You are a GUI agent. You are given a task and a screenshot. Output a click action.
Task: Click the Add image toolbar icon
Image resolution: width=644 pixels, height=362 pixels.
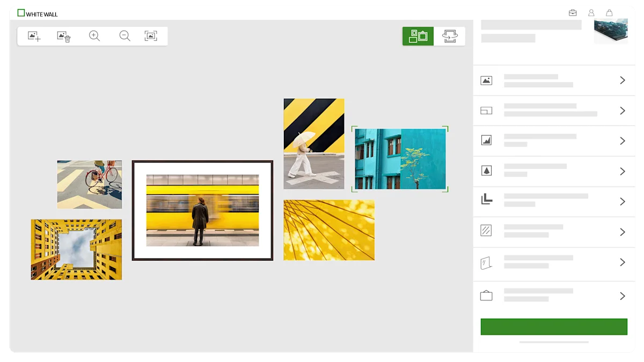click(34, 36)
